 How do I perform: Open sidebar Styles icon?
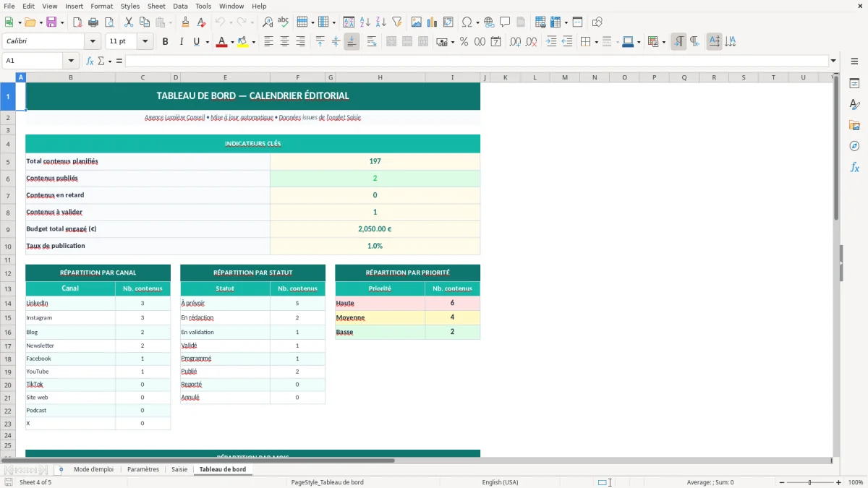854,105
